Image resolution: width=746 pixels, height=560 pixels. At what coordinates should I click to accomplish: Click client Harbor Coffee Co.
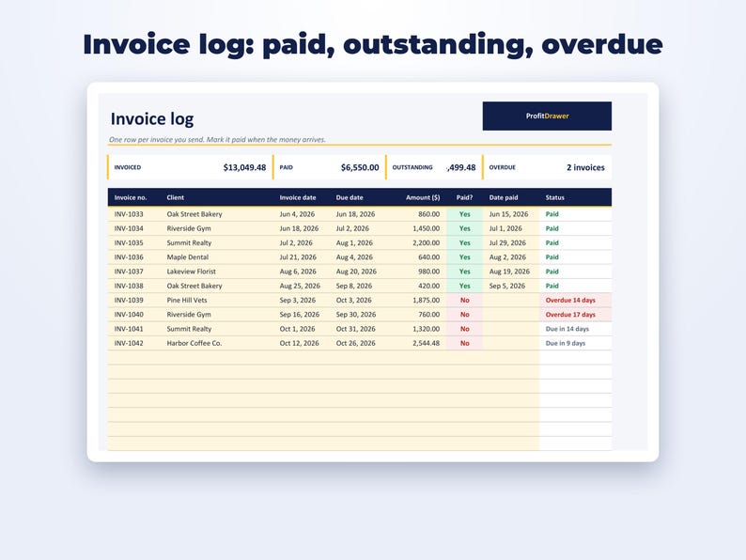click(x=194, y=343)
